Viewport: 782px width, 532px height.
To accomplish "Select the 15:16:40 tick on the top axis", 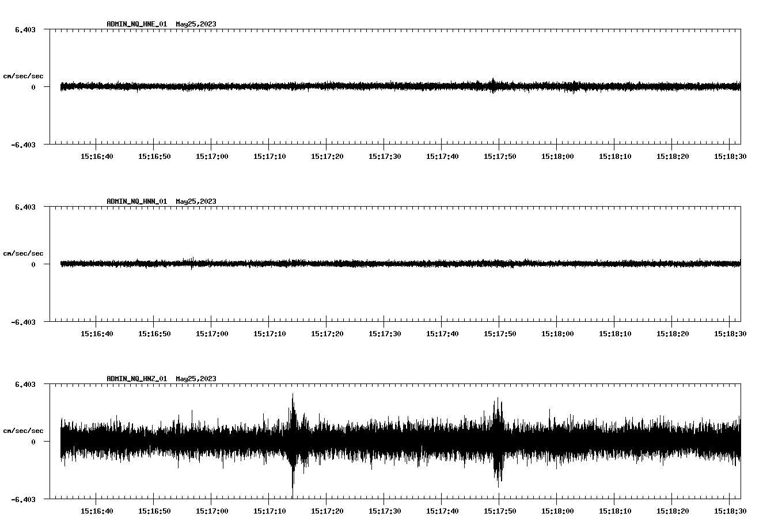I will pyautogui.click(x=98, y=155).
